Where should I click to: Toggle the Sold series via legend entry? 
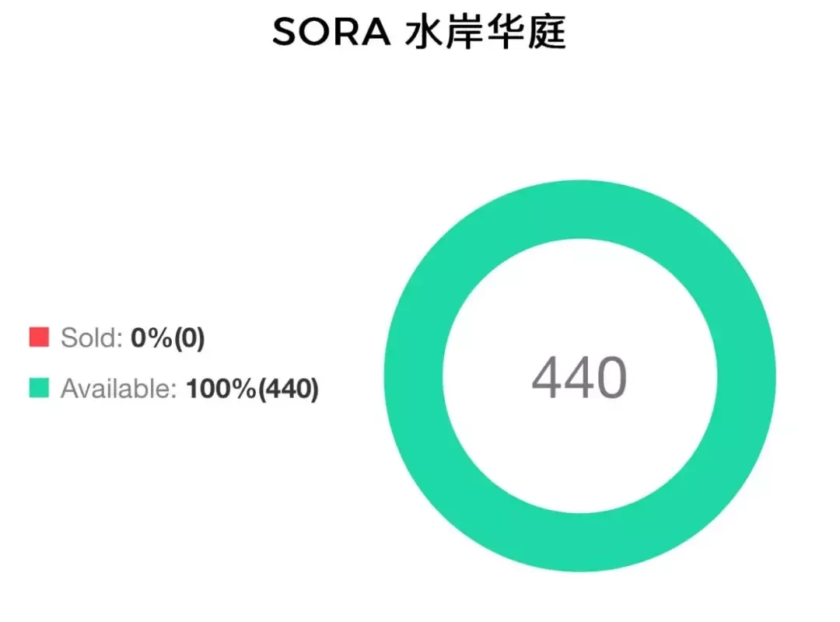[117, 337]
